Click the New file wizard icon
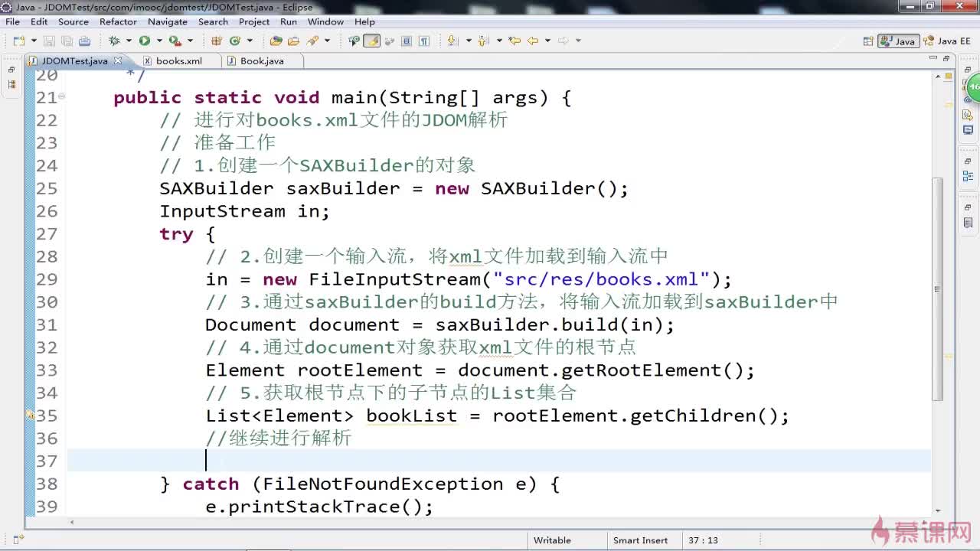The width and height of the screenshot is (980, 551). tap(18, 41)
